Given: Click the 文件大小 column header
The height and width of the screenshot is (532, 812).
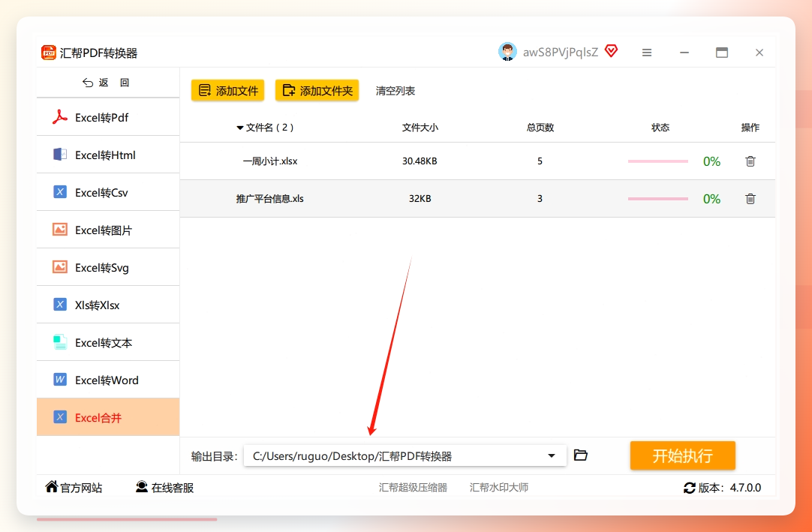Looking at the screenshot, I should coord(420,128).
